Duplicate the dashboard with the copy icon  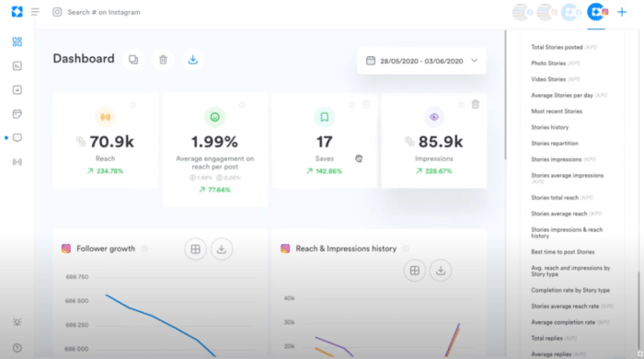[x=133, y=60]
